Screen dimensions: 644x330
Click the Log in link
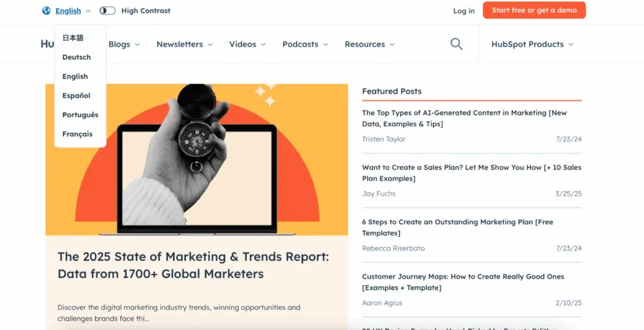point(464,11)
